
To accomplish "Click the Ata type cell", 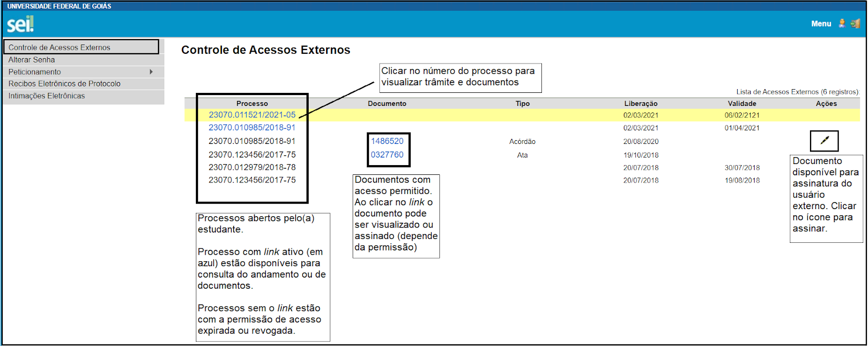I will click(x=522, y=155).
